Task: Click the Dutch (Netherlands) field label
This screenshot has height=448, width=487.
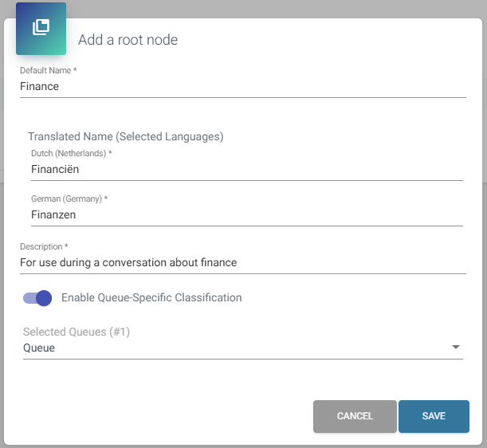Action: click(71, 153)
